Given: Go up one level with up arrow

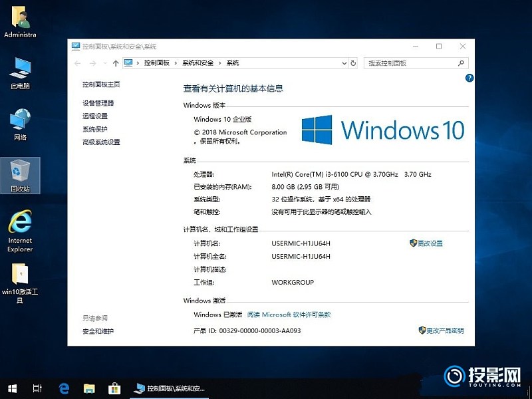Looking at the screenshot, I should (x=116, y=63).
